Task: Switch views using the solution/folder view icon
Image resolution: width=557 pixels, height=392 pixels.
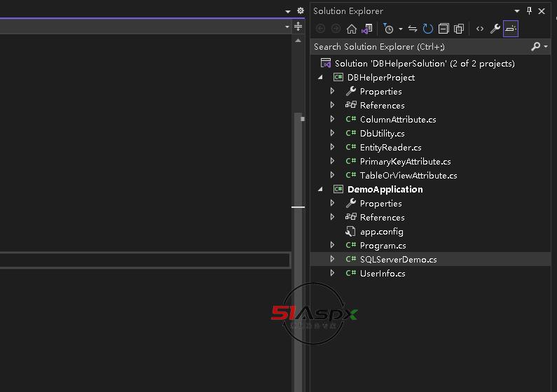Action: [x=366, y=29]
